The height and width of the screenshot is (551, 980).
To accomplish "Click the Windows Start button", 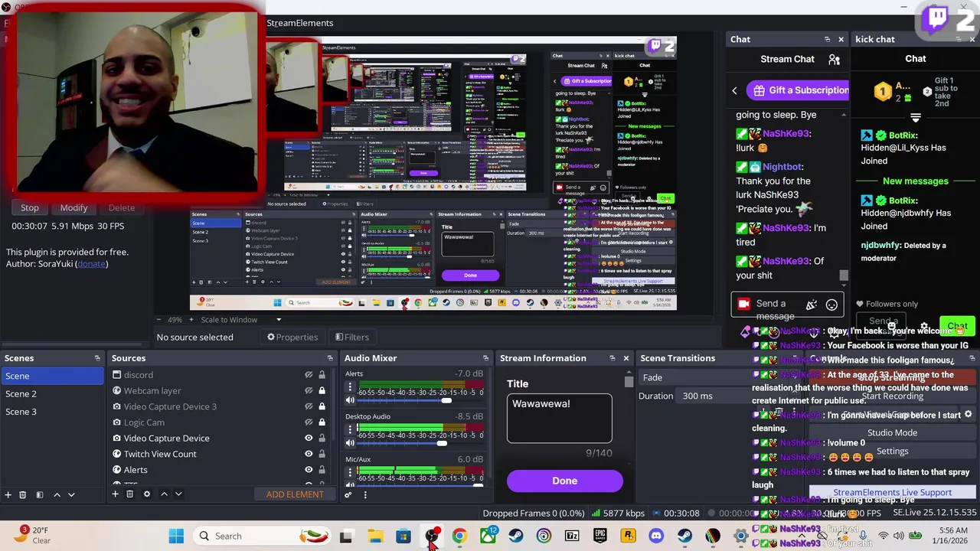I will coord(176,536).
